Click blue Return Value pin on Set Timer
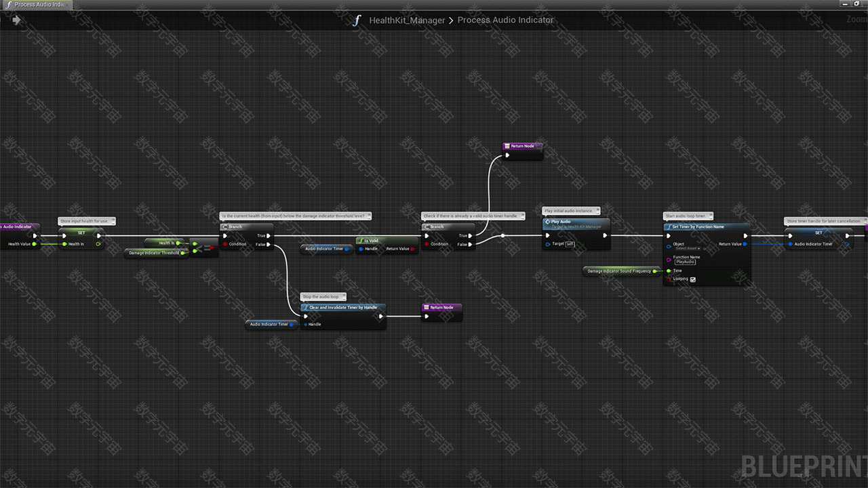Image resolution: width=868 pixels, height=488 pixels. pos(745,244)
